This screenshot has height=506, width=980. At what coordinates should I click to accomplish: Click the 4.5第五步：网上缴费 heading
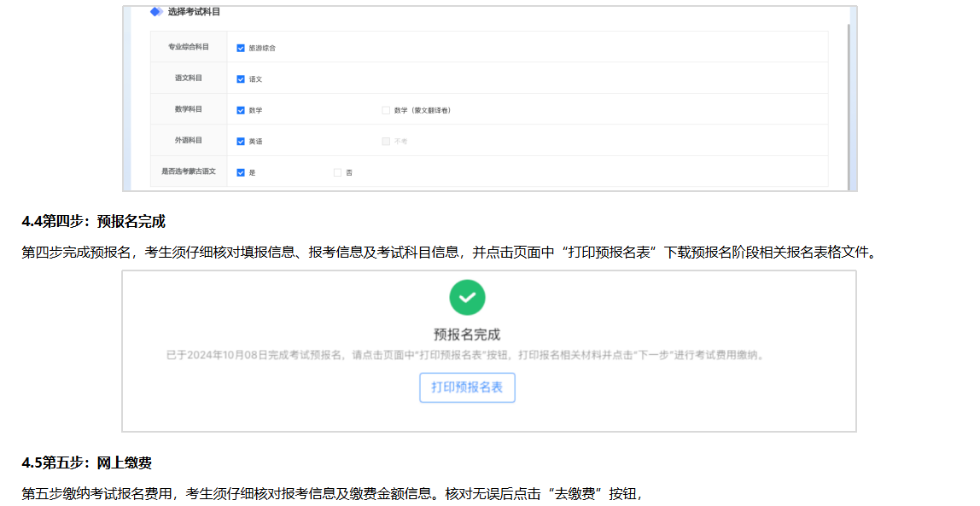pyautogui.click(x=87, y=463)
